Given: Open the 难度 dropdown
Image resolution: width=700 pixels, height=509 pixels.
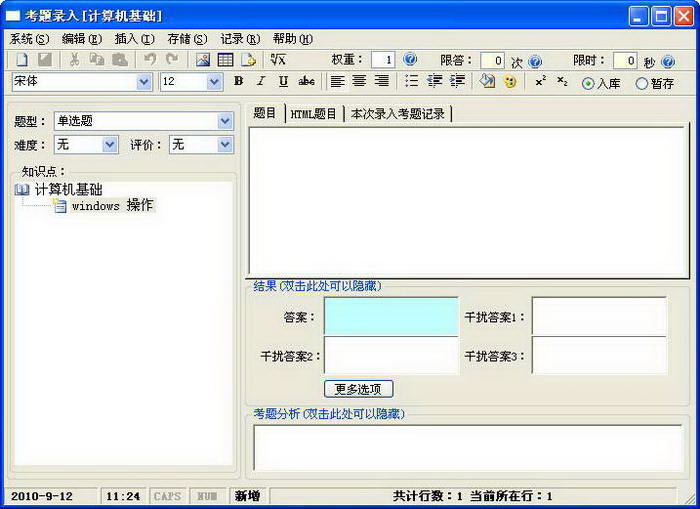Looking at the screenshot, I should click(110, 145).
